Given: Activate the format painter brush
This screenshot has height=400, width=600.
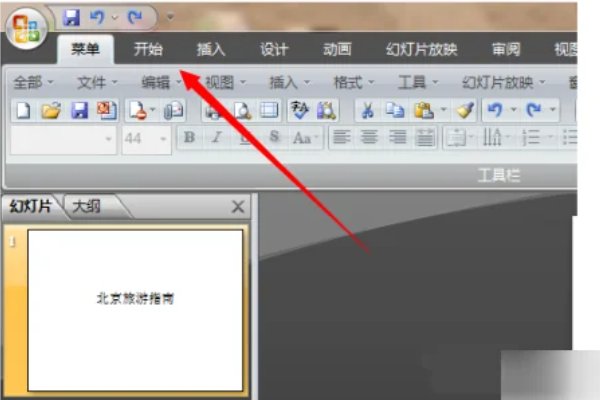Looking at the screenshot, I should pos(465,110).
